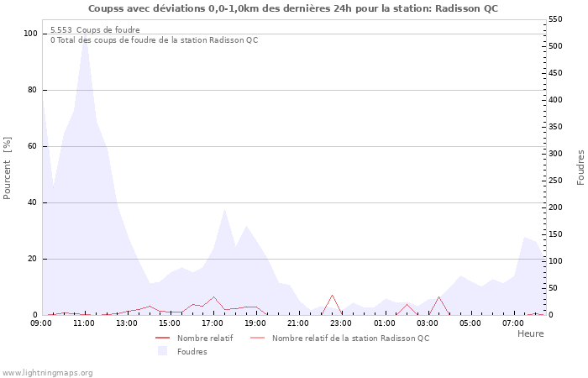This screenshot has height=378, width=588.
Task: Click the '5.553 Coups de foudre' text
Action: click(95, 30)
